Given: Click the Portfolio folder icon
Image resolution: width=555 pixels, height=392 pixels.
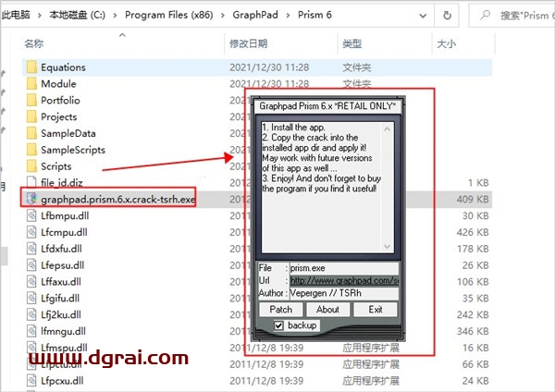Looking at the screenshot, I should 31,101.
